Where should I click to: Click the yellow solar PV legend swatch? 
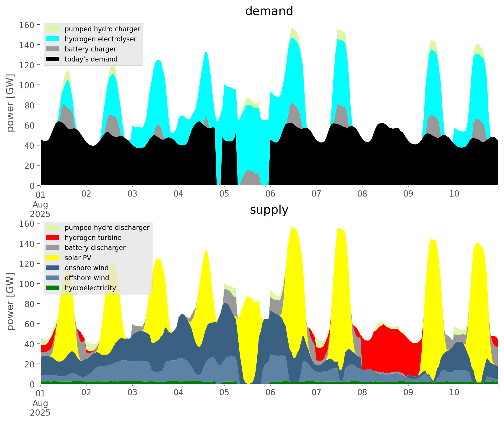coord(53,258)
